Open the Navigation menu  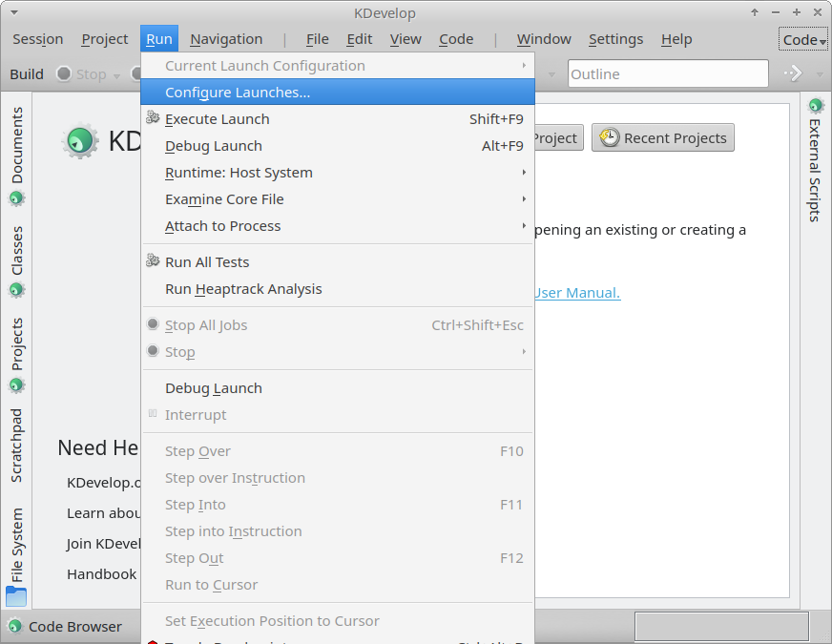pos(226,39)
